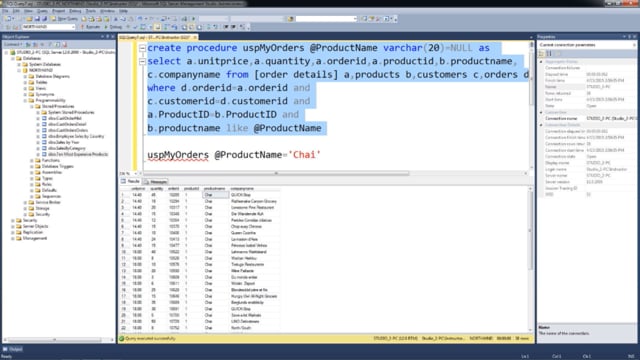The image size is (640, 360).
Task: Click the Categorized icon in Properties panel
Action: pos(542,53)
